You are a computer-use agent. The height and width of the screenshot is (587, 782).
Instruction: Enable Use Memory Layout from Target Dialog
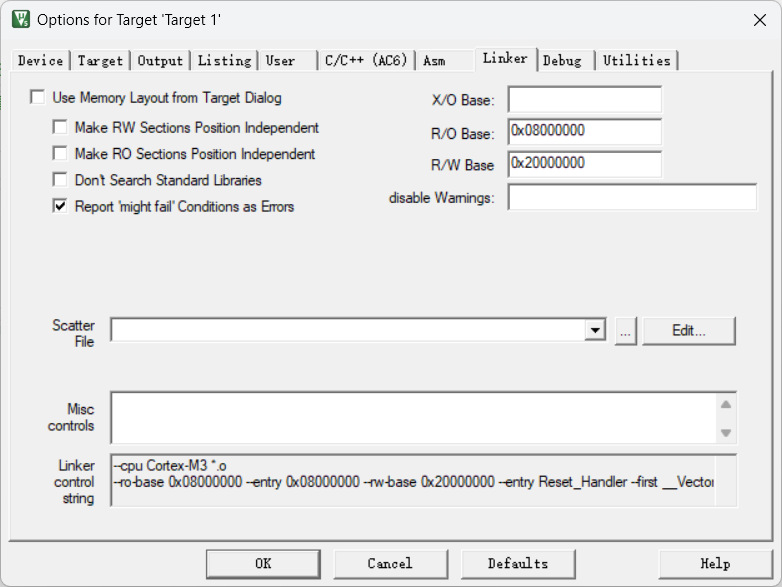(38, 98)
